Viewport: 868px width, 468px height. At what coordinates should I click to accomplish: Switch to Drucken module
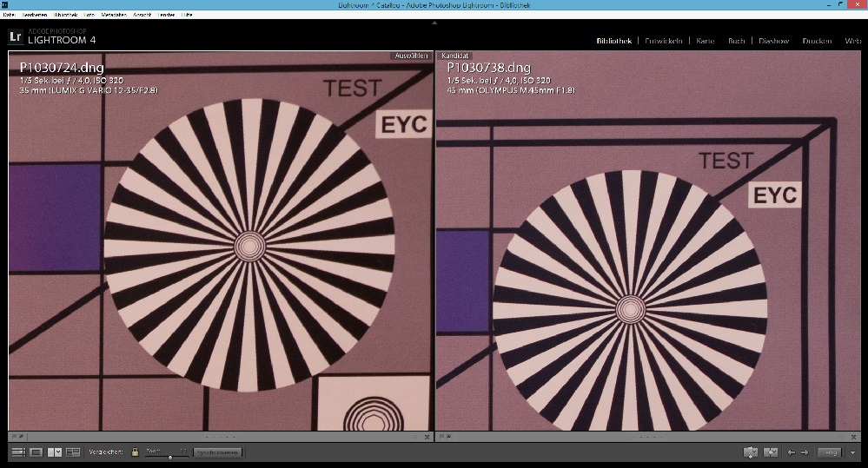point(817,41)
